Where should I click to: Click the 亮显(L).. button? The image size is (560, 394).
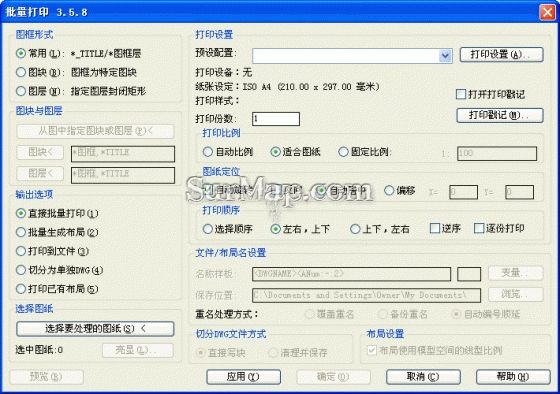pyautogui.click(x=138, y=350)
